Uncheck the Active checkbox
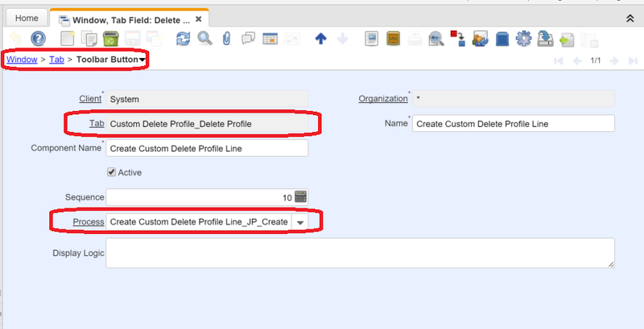The width and height of the screenshot is (644, 329). [x=112, y=172]
